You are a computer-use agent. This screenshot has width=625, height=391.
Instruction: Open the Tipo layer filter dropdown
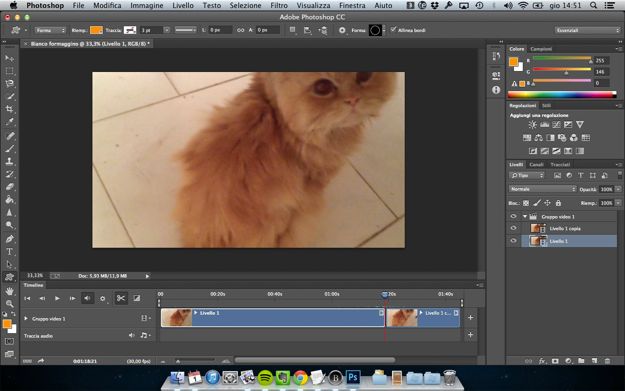tap(527, 175)
